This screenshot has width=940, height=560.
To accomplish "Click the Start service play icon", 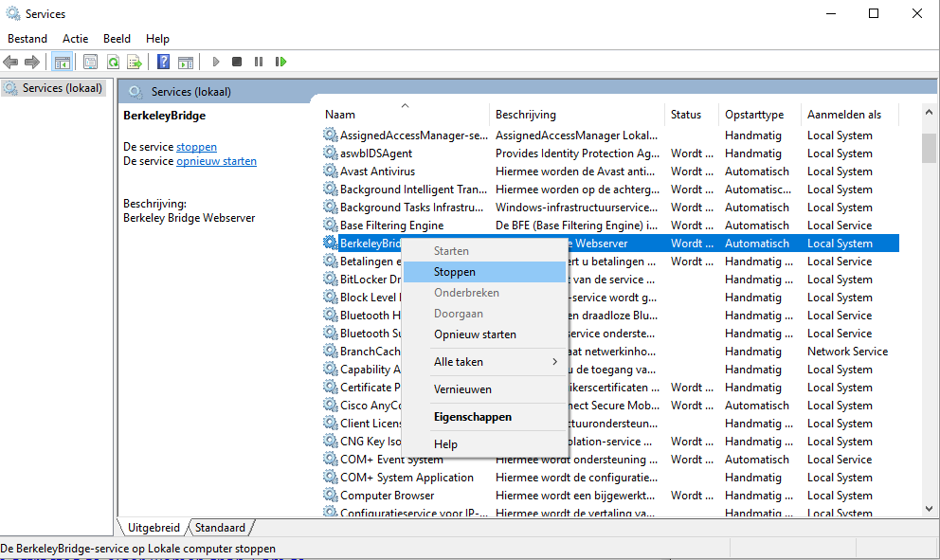I will tap(216, 62).
